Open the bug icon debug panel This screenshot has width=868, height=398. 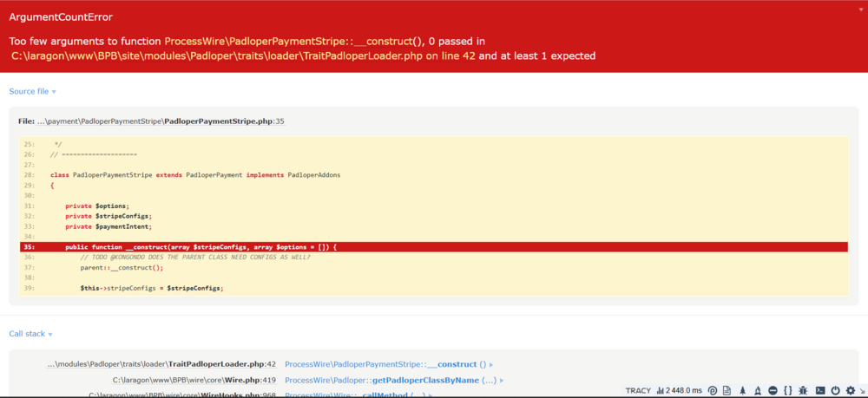click(x=803, y=391)
